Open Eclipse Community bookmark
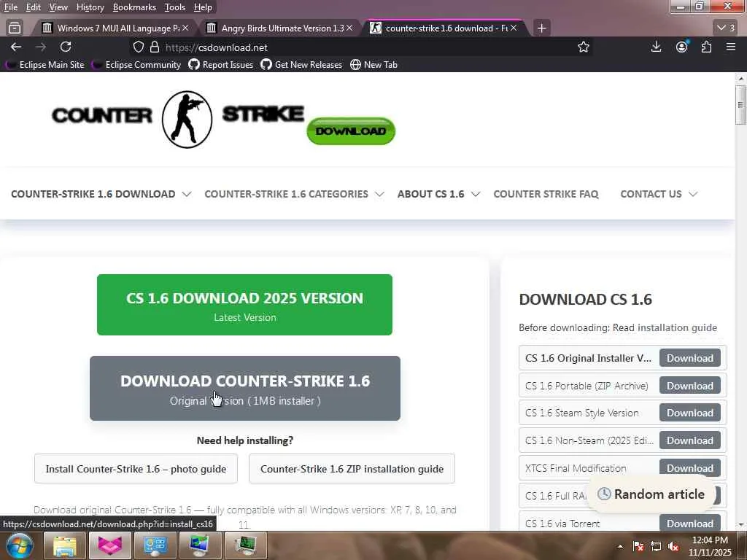 (x=136, y=65)
